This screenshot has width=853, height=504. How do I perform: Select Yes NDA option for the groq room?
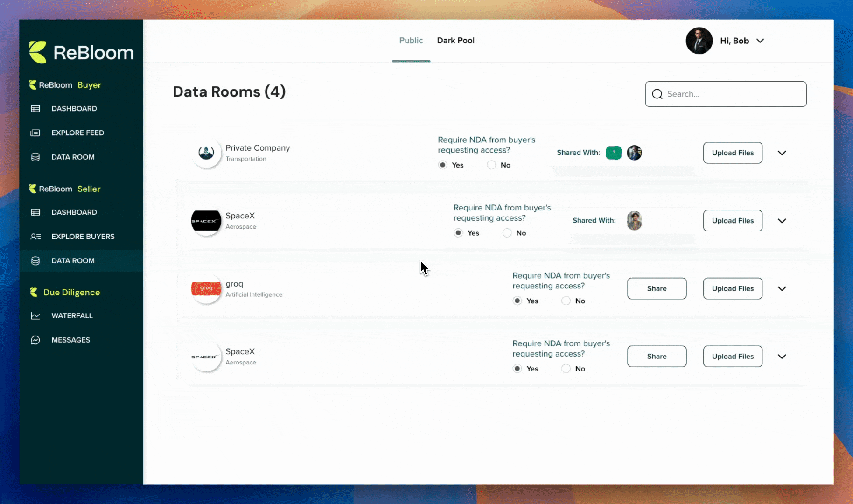pyautogui.click(x=517, y=301)
